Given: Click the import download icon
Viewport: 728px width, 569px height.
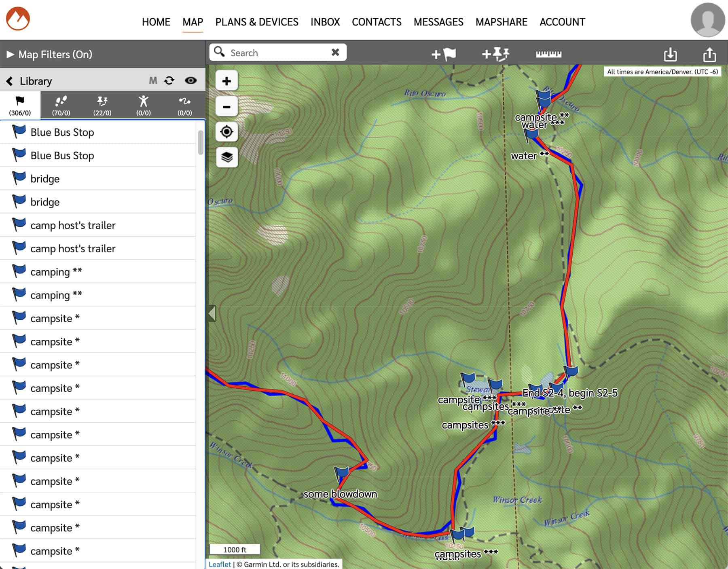Looking at the screenshot, I should pos(670,54).
